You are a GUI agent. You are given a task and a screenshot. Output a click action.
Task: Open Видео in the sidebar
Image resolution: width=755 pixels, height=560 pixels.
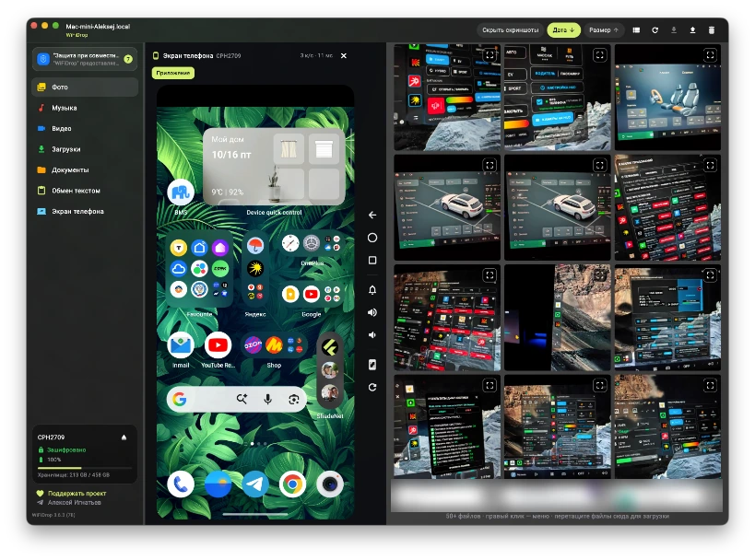[x=85, y=128]
